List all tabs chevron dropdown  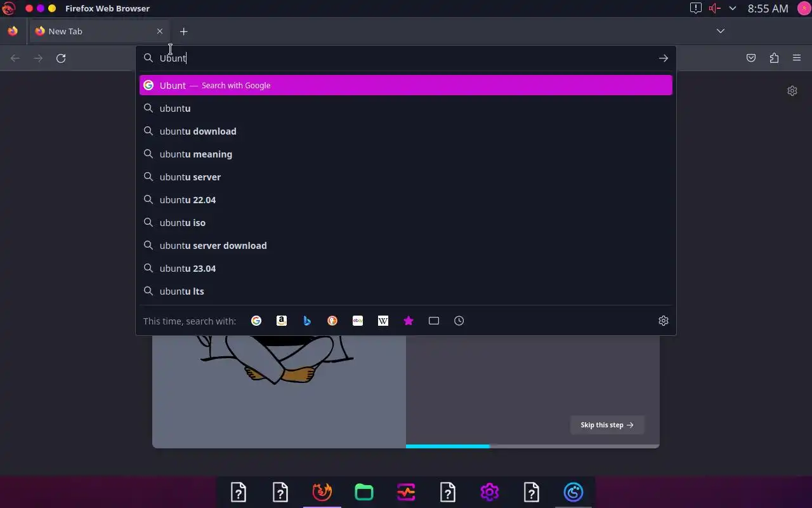pos(721,31)
